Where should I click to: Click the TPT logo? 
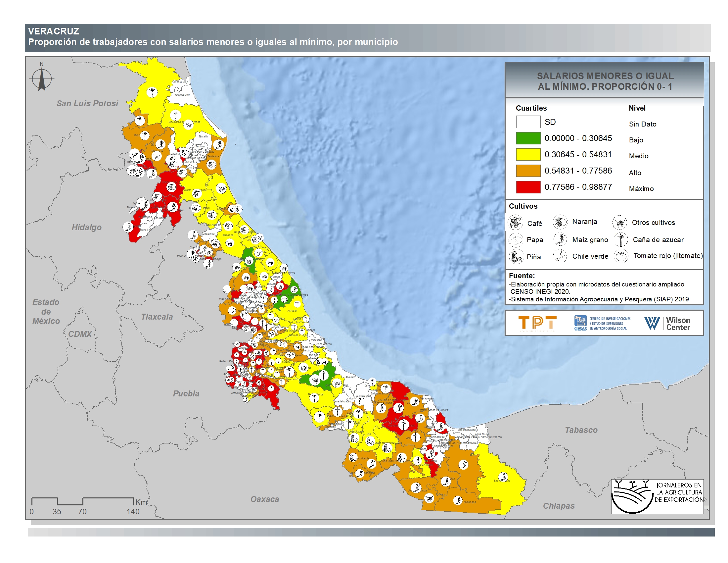pos(537,323)
